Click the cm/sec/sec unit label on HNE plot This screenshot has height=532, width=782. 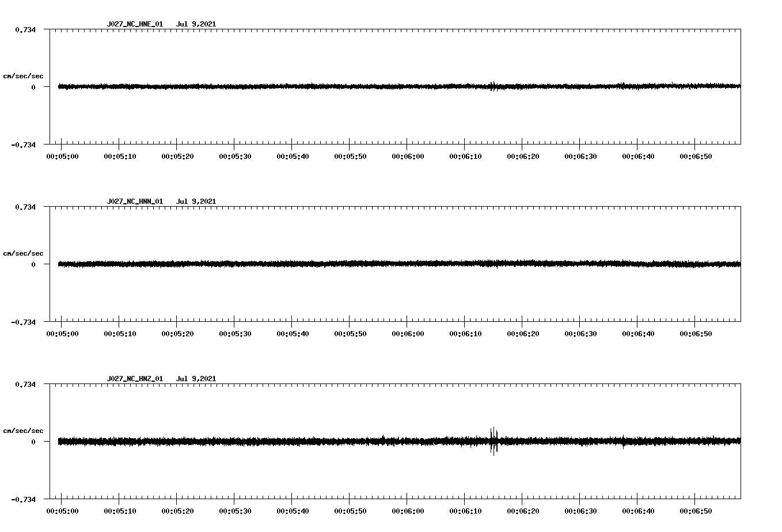[x=24, y=75]
